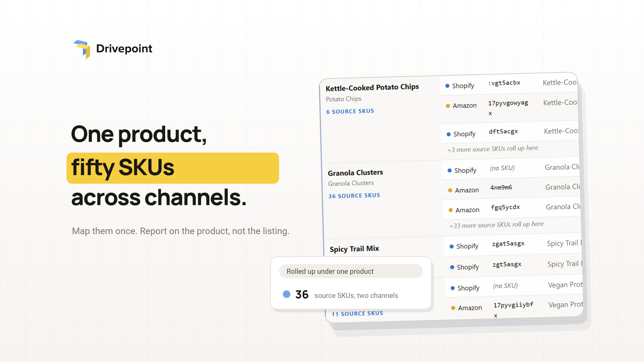
Task: Click SKU code zgat5asgx
Action: (x=508, y=244)
